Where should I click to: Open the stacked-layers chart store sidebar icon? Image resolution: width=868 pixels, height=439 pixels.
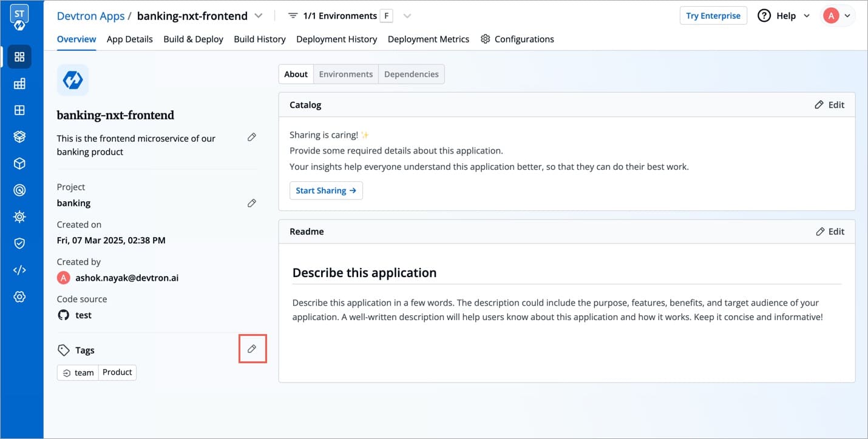19,137
